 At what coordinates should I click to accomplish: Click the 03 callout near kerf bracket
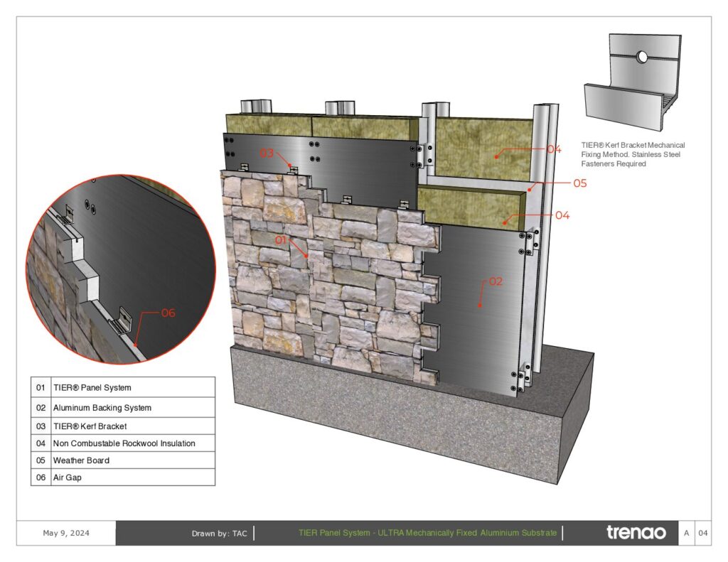point(267,153)
